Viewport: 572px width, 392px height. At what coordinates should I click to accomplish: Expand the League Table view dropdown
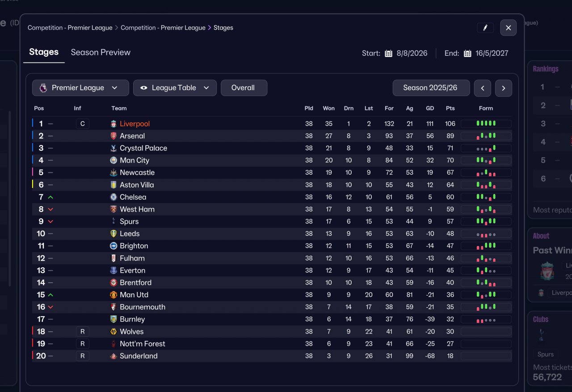175,88
